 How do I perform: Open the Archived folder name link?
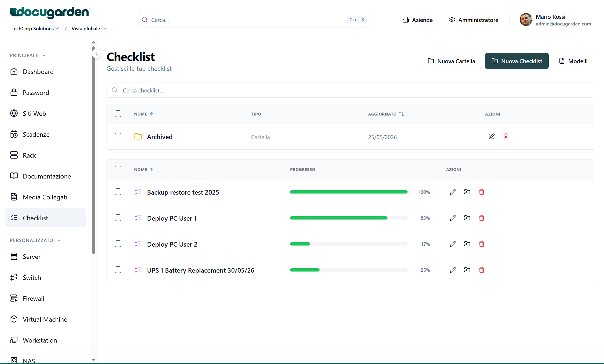(x=160, y=137)
